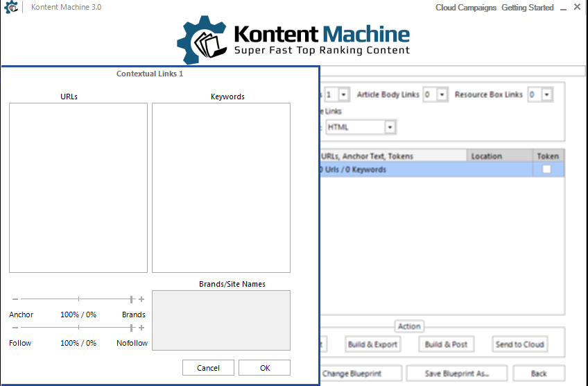Click minus icon of Follow slider

(15, 328)
